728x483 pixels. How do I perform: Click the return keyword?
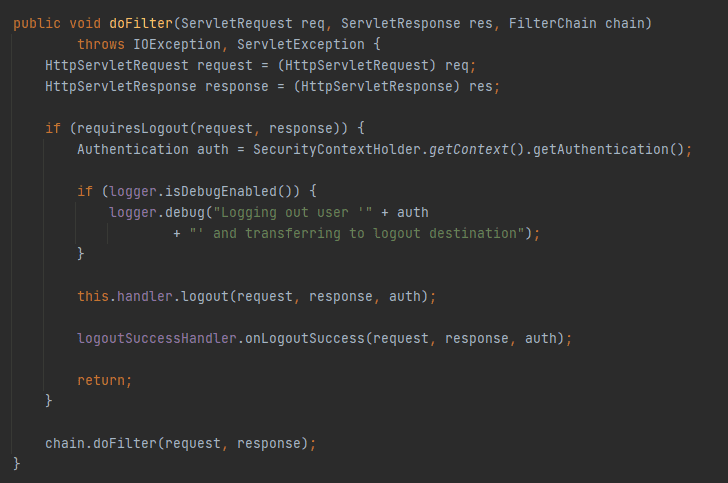pos(101,380)
